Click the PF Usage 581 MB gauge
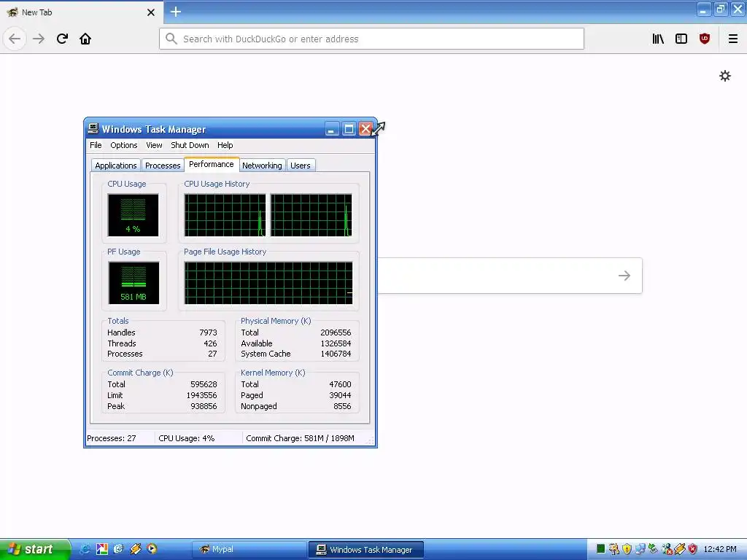 [x=134, y=283]
